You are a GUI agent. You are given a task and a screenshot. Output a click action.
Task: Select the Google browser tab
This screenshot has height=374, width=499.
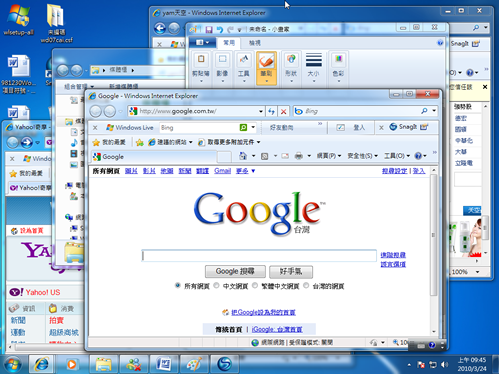154,157
